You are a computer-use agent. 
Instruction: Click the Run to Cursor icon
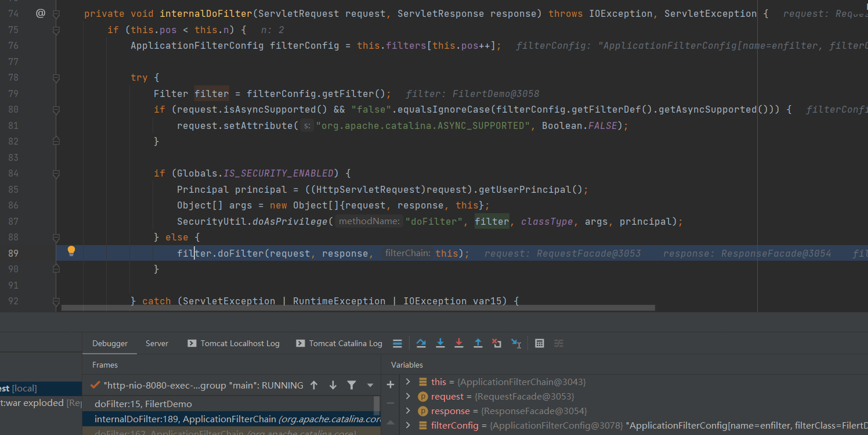pos(516,343)
